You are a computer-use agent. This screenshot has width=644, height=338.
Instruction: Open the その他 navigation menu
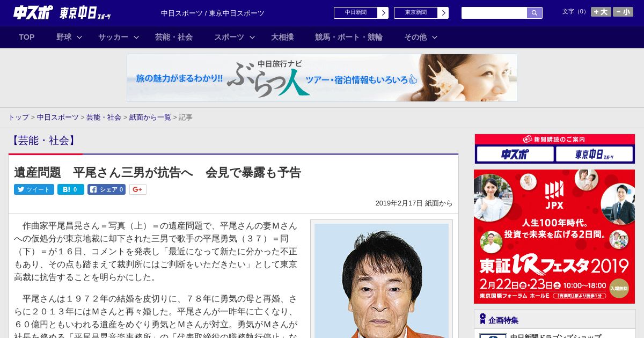tap(415, 37)
